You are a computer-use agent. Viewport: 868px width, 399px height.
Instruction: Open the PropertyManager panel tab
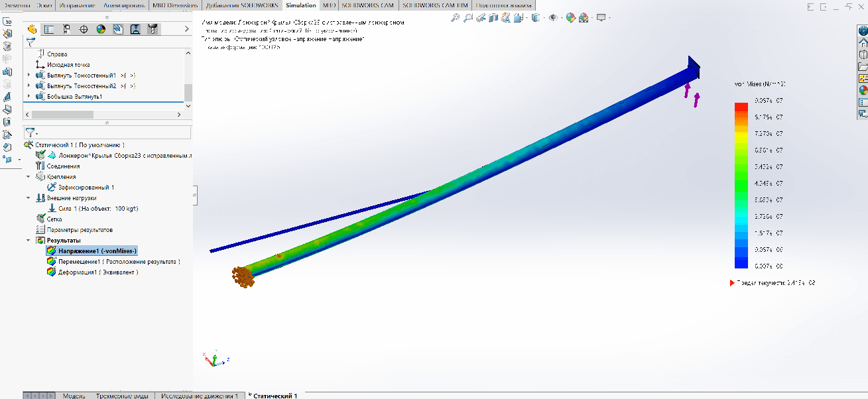tap(49, 29)
